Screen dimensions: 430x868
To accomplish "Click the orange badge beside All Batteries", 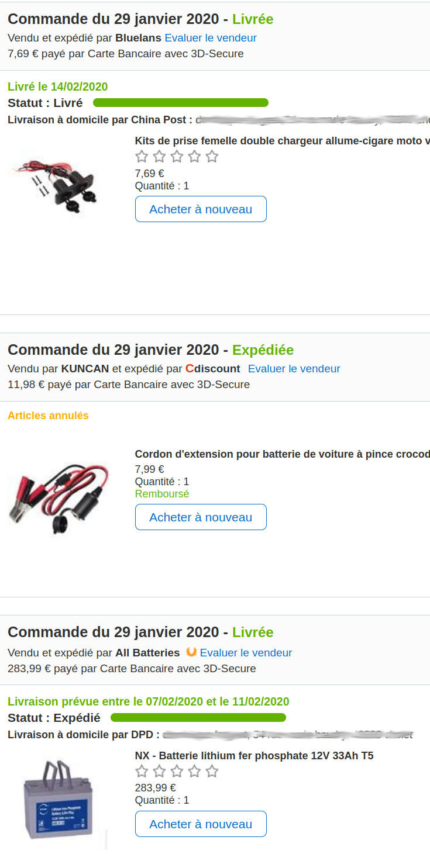I will [191, 652].
